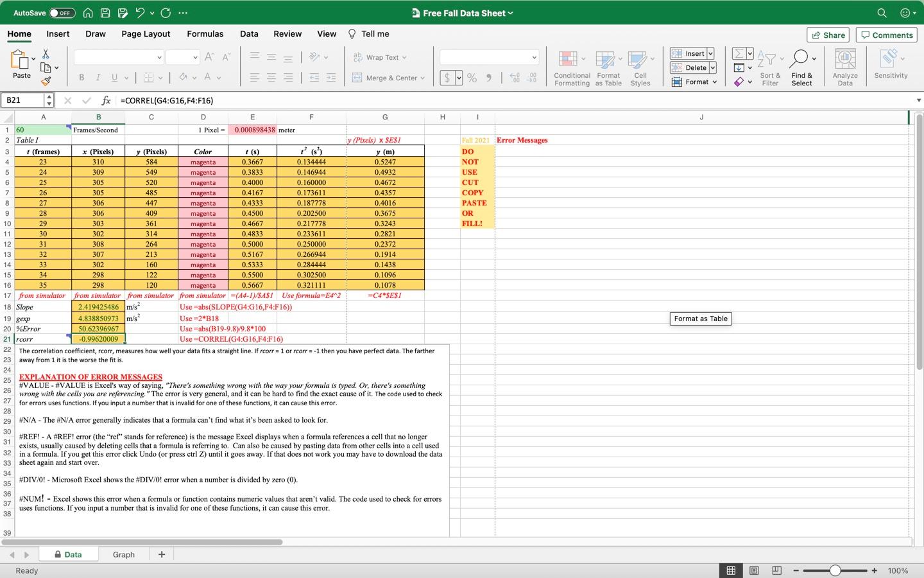The height and width of the screenshot is (578, 924).
Task: Zoom in with the plus button
Action: pos(874,570)
